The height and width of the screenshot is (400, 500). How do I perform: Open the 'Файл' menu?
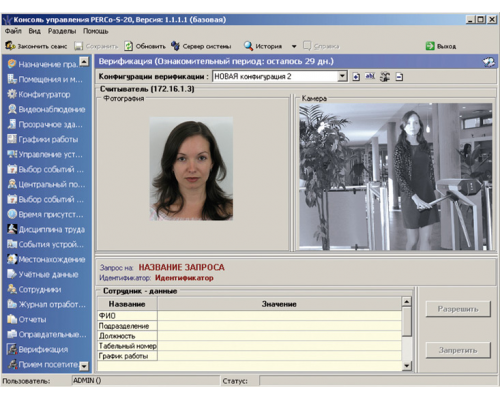(13, 31)
